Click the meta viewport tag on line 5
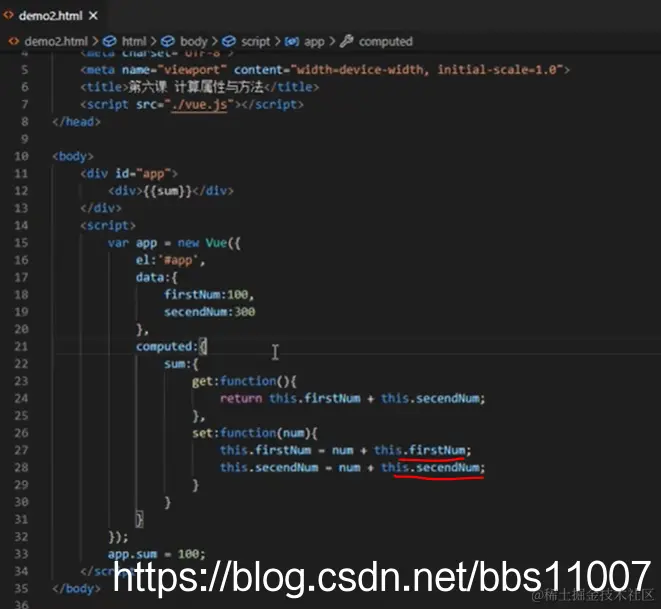 (325, 70)
